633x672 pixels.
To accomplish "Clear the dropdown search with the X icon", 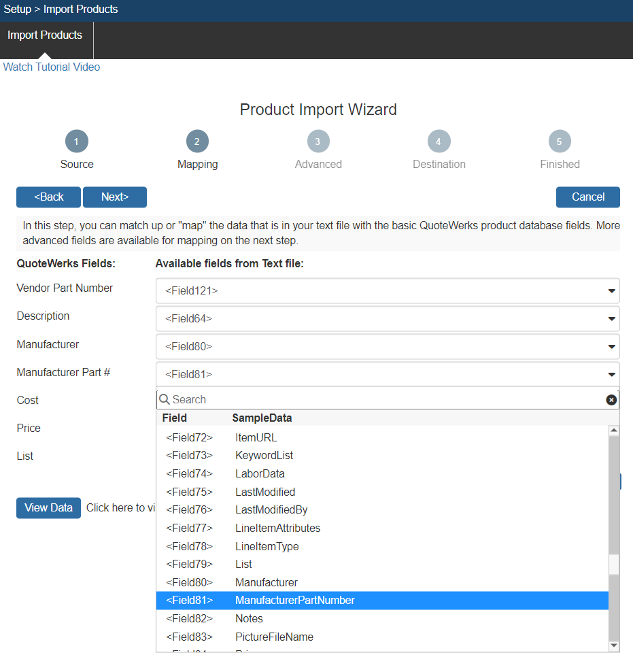I will pos(611,400).
